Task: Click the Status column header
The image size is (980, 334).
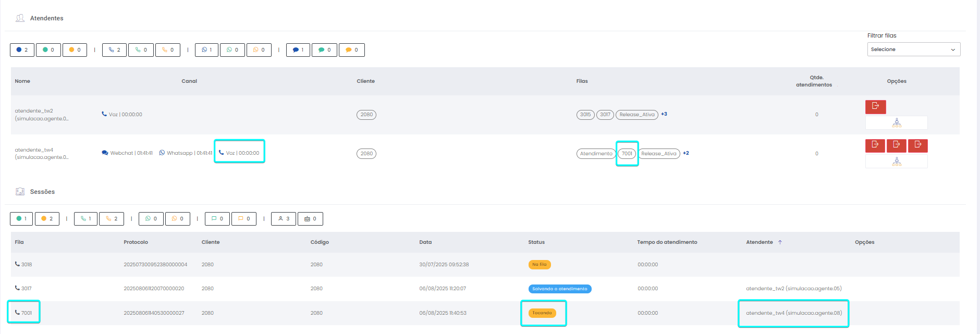Action: pos(536,242)
